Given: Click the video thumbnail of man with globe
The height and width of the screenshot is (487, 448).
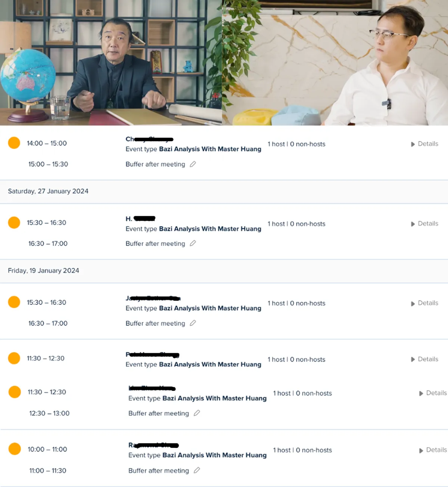Looking at the screenshot, I should coord(111,63).
